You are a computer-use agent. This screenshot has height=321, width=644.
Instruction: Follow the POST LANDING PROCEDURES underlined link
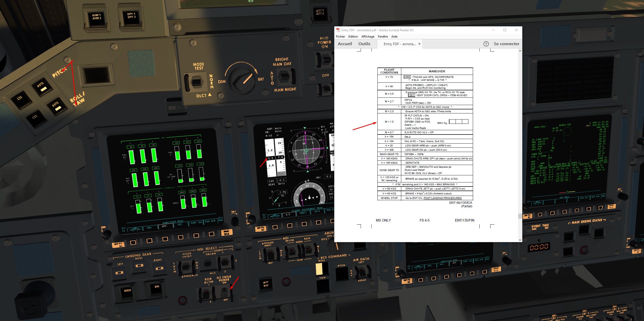[x=443, y=198]
